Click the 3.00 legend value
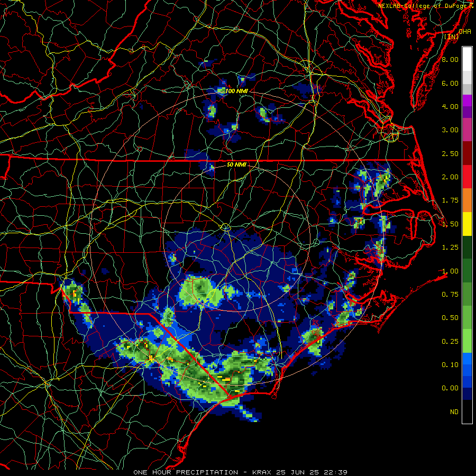The image size is (476, 476). pyautogui.click(x=450, y=130)
